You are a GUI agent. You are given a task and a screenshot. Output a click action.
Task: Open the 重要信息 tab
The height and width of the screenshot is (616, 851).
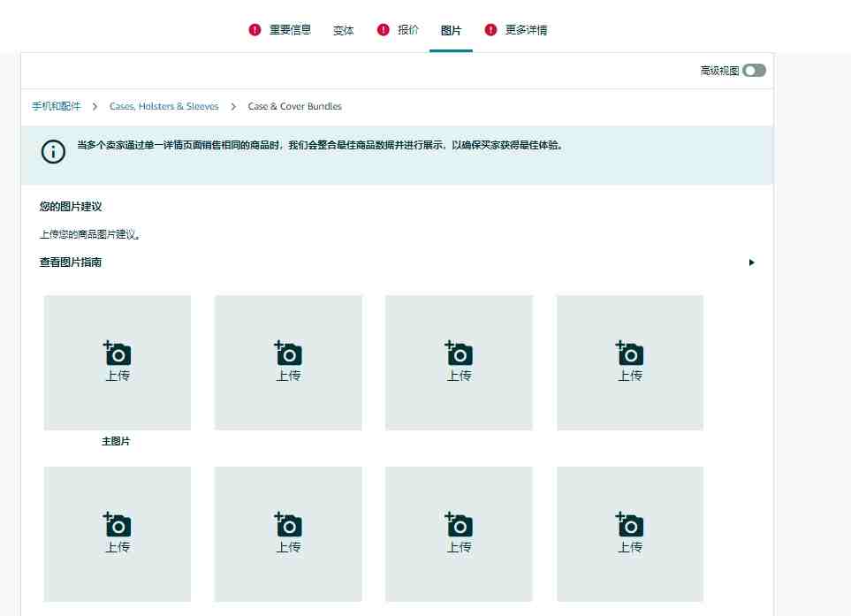290,30
